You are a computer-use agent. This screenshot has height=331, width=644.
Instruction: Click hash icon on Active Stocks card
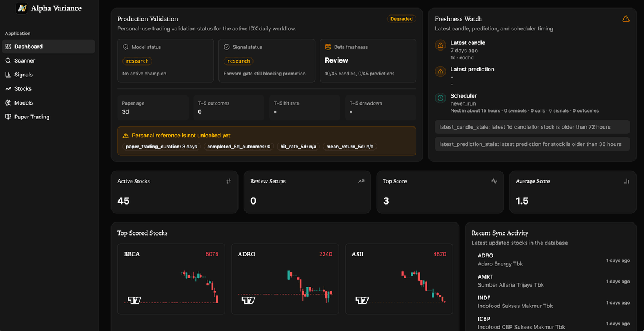pos(228,181)
